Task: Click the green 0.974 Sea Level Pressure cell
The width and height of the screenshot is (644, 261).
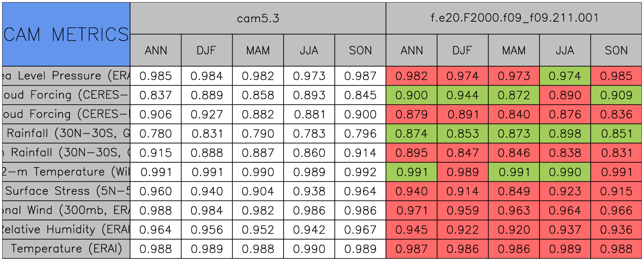Action: click(565, 76)
